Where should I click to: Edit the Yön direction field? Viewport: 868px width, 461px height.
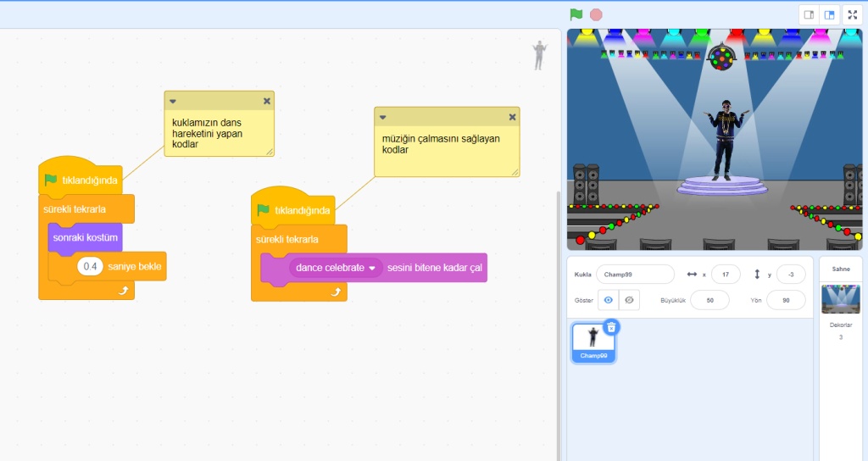[786, 300]
